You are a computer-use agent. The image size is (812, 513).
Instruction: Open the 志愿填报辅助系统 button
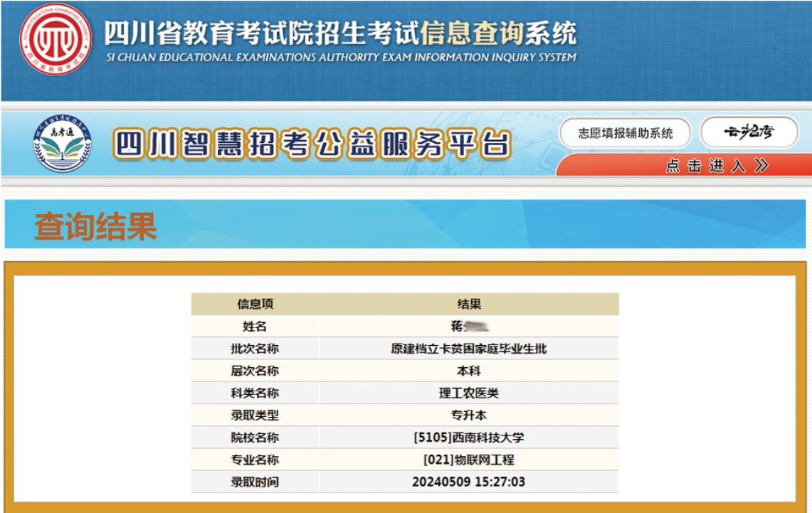coord(625,133)
